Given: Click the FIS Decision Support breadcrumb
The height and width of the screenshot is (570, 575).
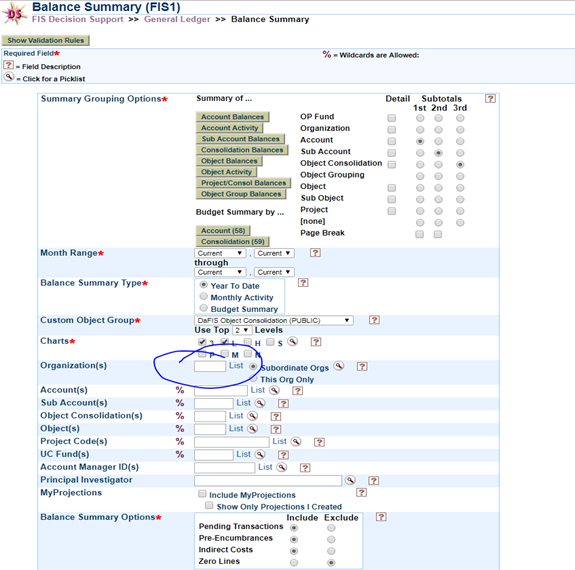Looking at the screenshot, I should point(77,19).
